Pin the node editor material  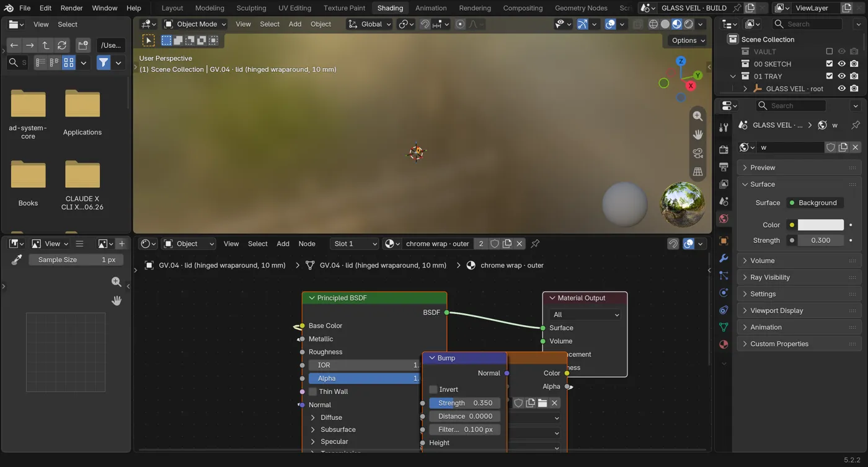(x=535, y=243)
